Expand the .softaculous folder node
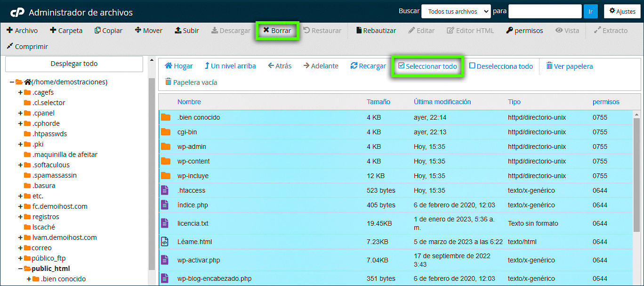The image size is (644, 286). pos(20,165)
